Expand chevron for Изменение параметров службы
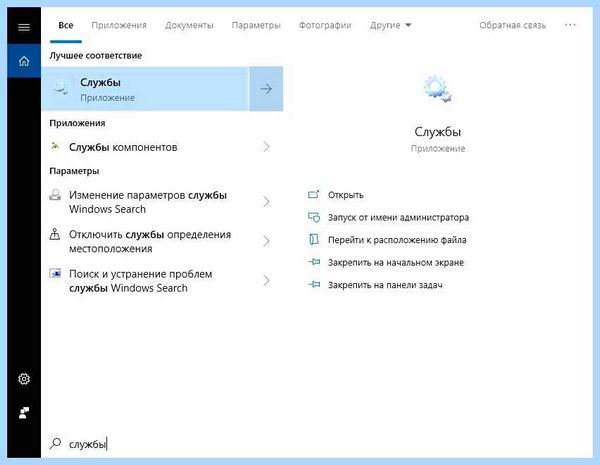 tap(266, 202)
